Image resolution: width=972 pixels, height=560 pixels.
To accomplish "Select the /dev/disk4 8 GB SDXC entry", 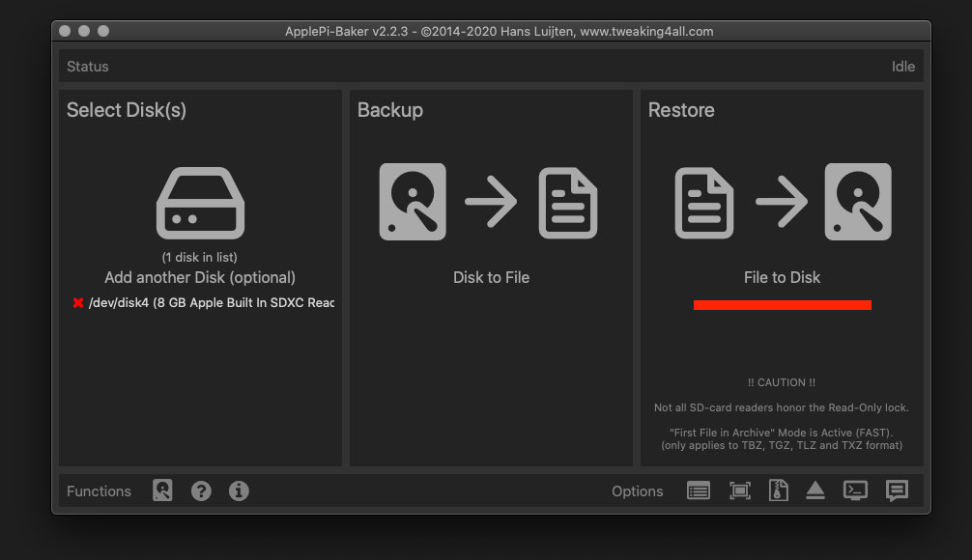I will point(212,303).
